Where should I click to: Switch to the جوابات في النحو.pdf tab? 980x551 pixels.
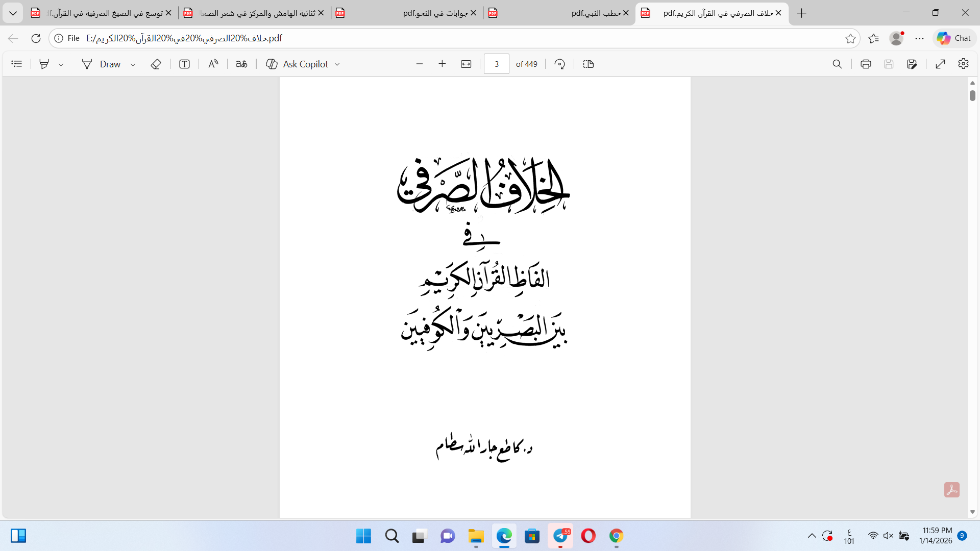(407, 13)
